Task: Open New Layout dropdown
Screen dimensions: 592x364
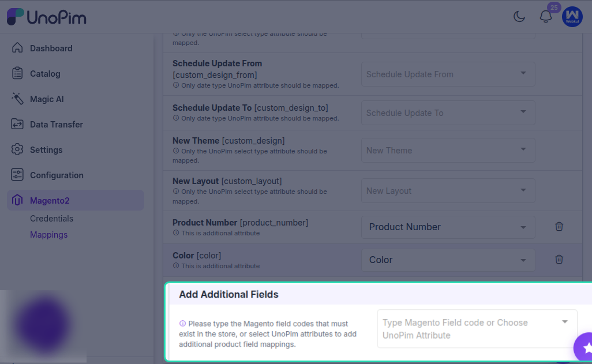Action: coord(448,191)
